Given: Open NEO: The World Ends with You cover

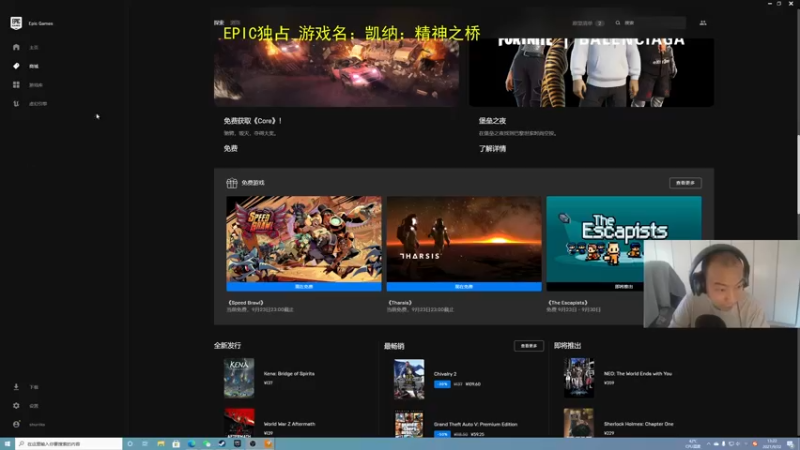Looking at the screenshot, I should [x=579, y=378].
